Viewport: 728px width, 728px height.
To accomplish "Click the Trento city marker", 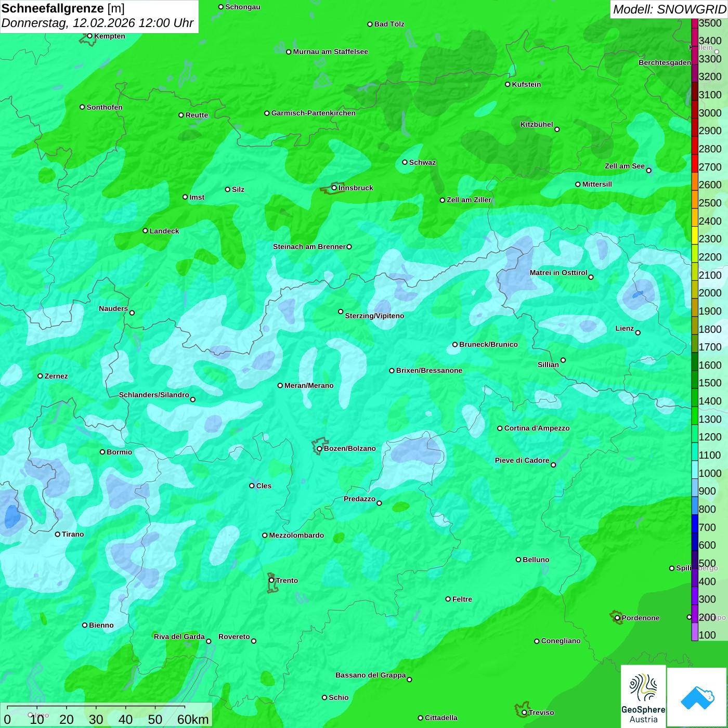I will pos(271,580).
